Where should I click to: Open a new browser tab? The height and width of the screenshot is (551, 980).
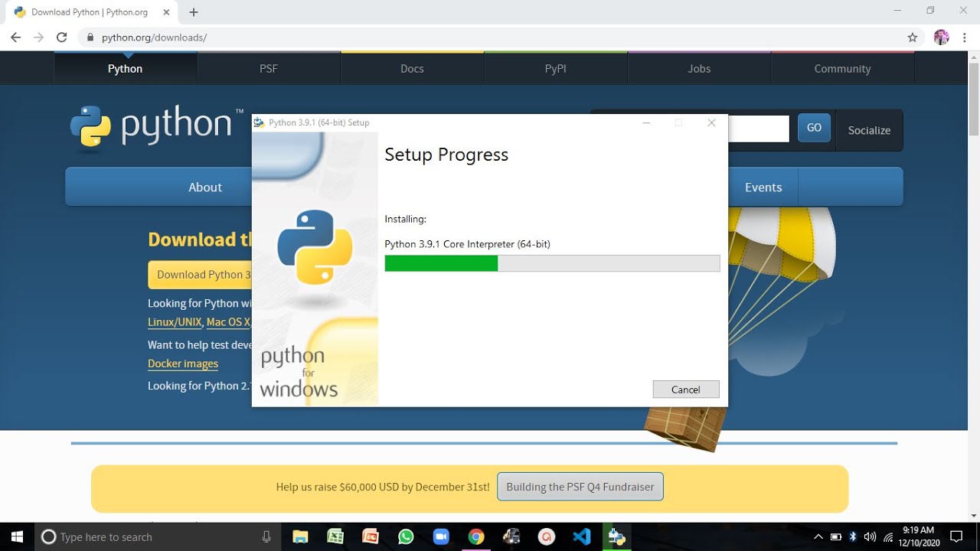194,12
